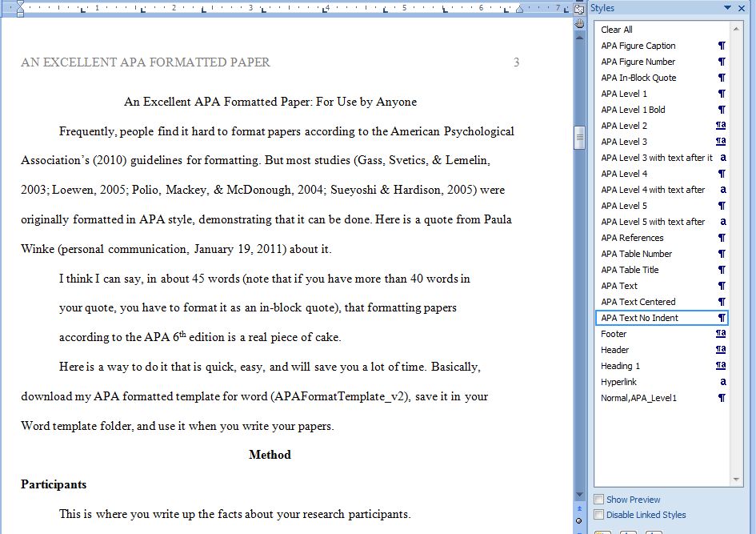The height and width of the screenshot is (534, 756).
Task: Click the Styles list scroll-down arrow
Action: pyautogui.click(x=736, y=479)
